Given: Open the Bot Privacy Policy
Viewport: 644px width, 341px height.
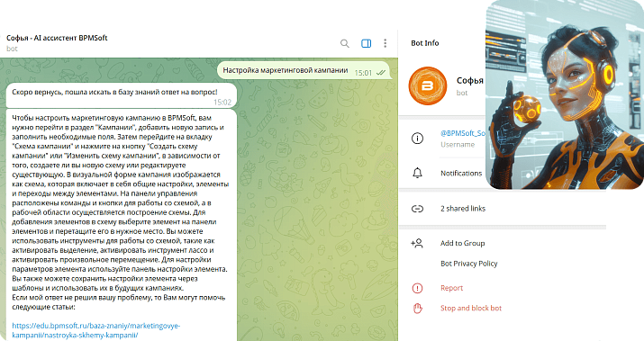Looking at the screenshot, I should click(469, 264).
